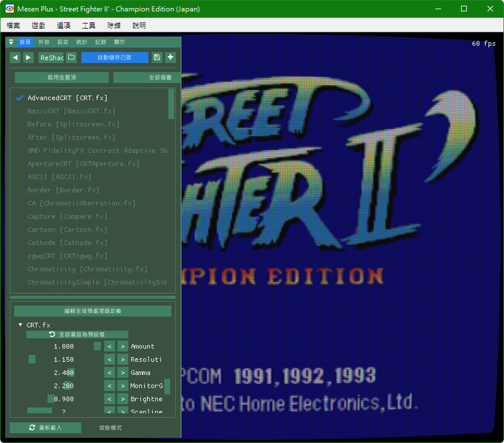Open the ReShade overlay window dropdown triangle
The height and width of the screenshot is (443, 504).
(x=11, y=42)
